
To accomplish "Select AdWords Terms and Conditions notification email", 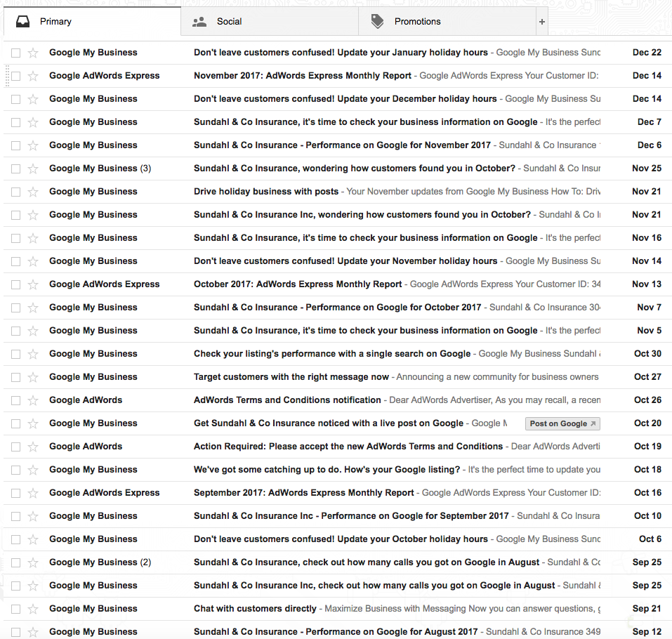I will (16, 400).
